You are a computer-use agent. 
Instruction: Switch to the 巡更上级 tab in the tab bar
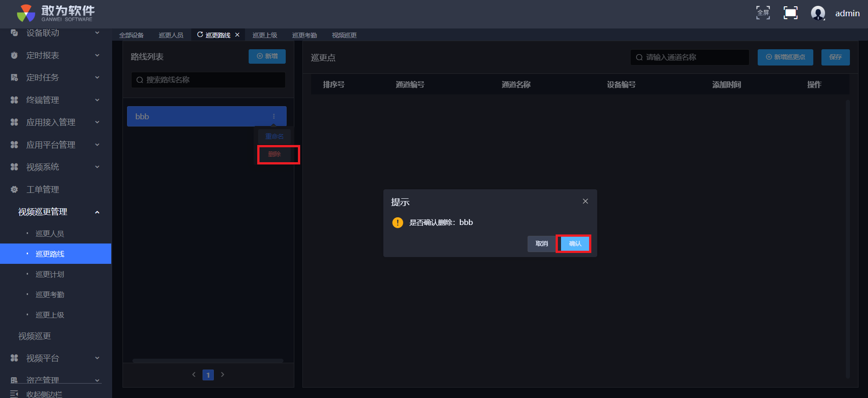point(265,35)
